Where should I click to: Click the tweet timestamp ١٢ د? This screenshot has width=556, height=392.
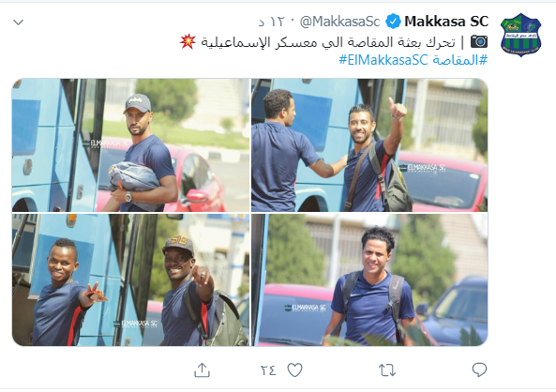272,22
